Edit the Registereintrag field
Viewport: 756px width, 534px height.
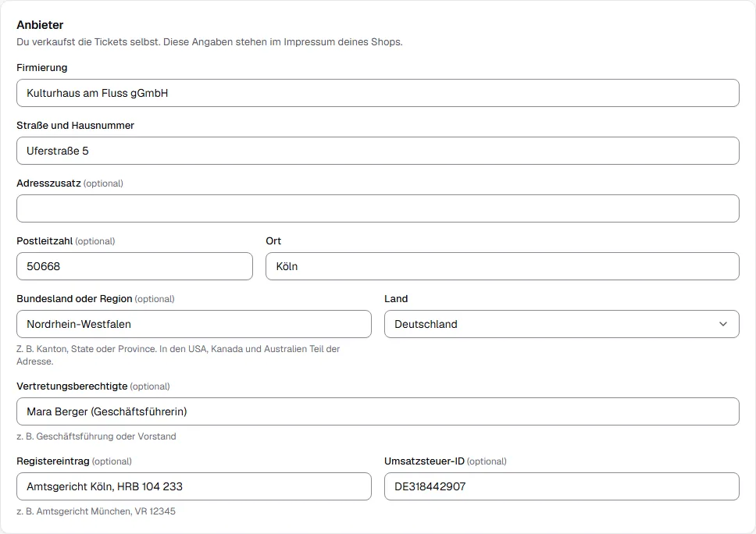pos(194,486)
